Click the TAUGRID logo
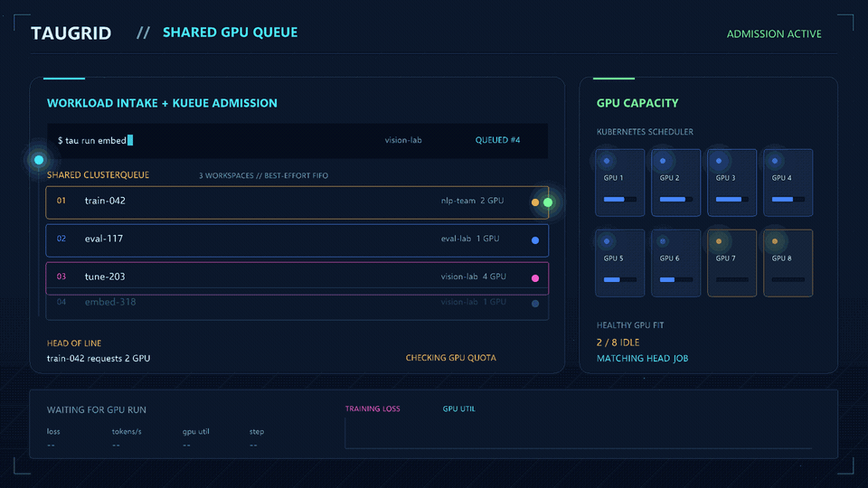Viewport: 868px width, 488px height. (x=71, y=33)
